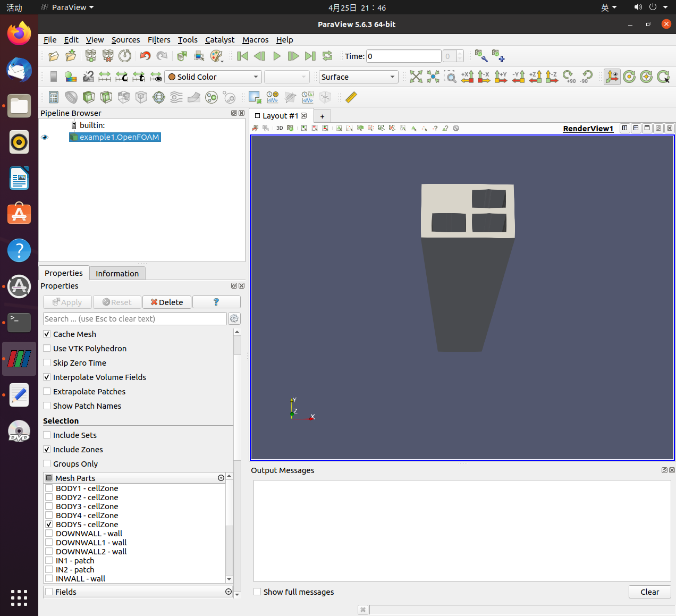
Task: Click the Delete button in Properties
Action: coord(167,302)
